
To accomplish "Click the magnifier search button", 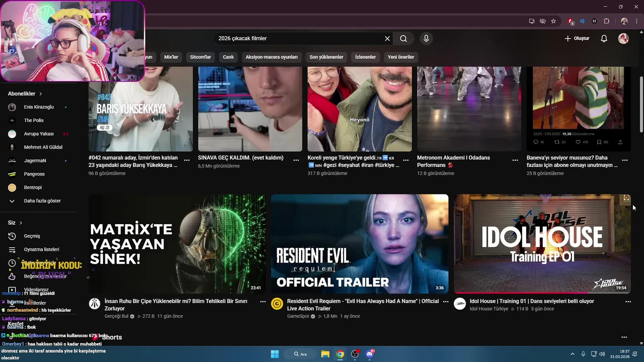I will [x=404, y=38].
